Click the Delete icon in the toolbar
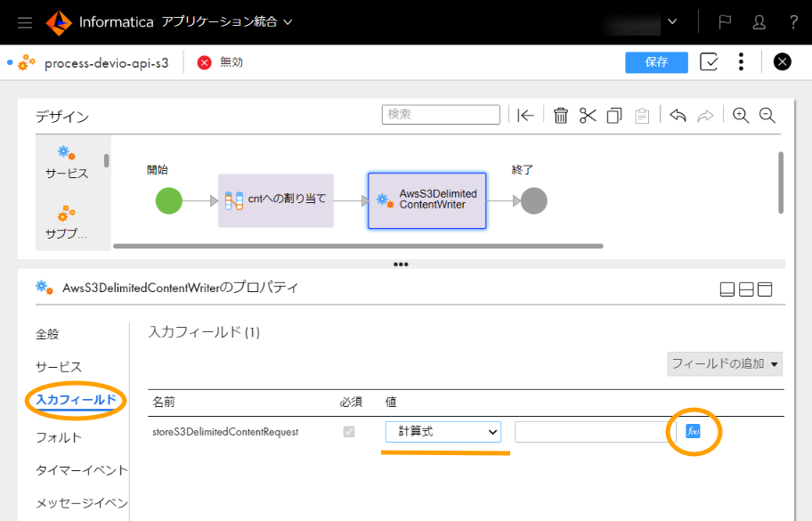Viewport: 812px width, 521px height. click(560, 114)
